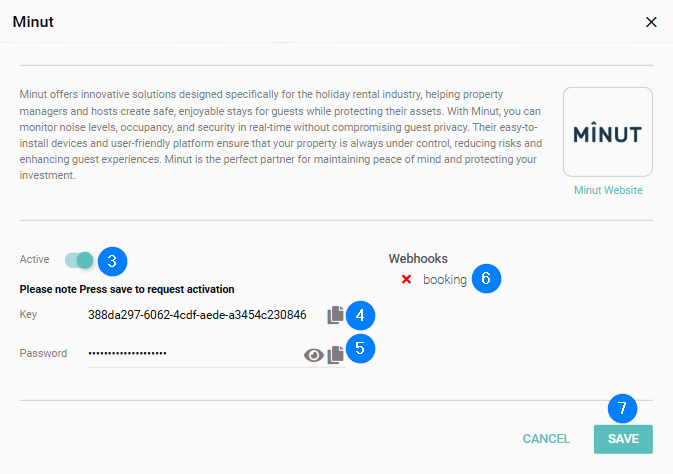Close the Minut dialog with X
Viewport: 673px width, 474px height.
651,22
